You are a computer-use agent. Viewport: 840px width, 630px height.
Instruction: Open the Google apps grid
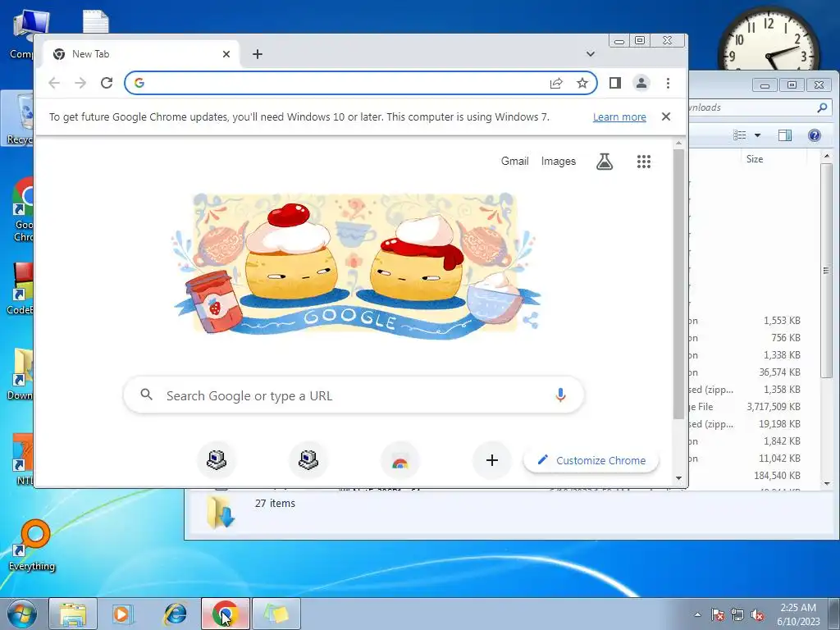644,162
